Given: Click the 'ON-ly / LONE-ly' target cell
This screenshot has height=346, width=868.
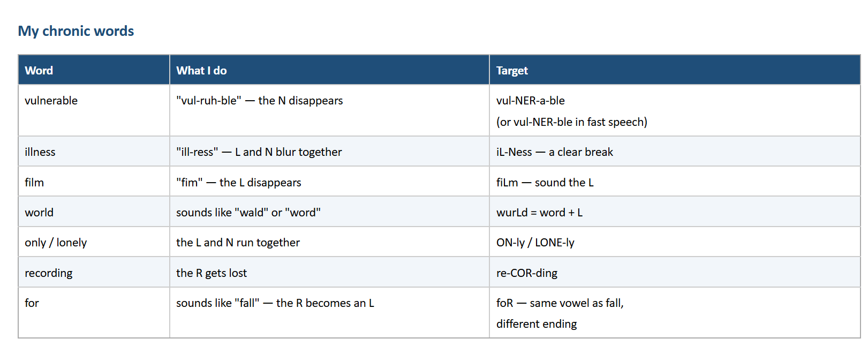Looking at the screenshot, I should (x=675, y=242).
